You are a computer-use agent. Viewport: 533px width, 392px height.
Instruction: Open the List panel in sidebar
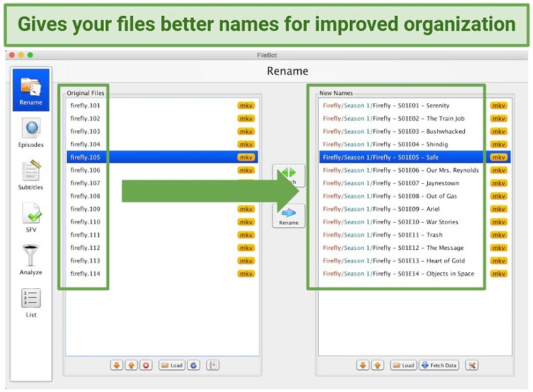tap(30, 302)
